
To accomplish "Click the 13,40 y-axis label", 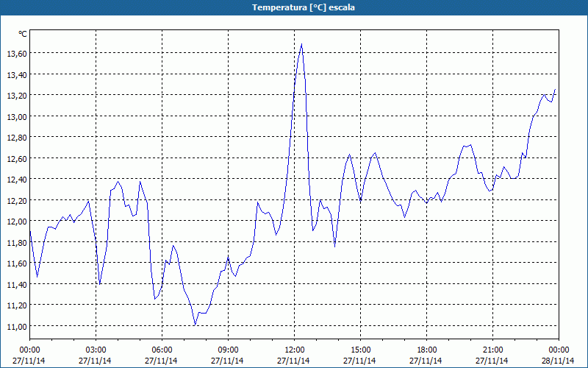I will tap(17, 75).
